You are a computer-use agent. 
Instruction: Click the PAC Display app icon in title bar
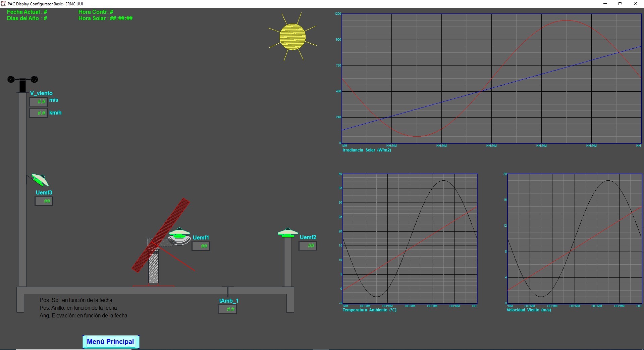3,4
